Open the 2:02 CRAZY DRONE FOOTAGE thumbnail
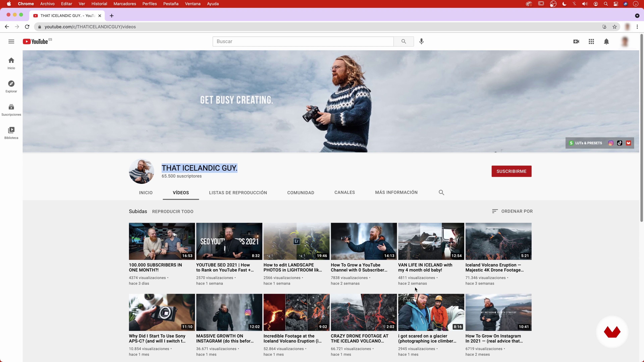 364,312
